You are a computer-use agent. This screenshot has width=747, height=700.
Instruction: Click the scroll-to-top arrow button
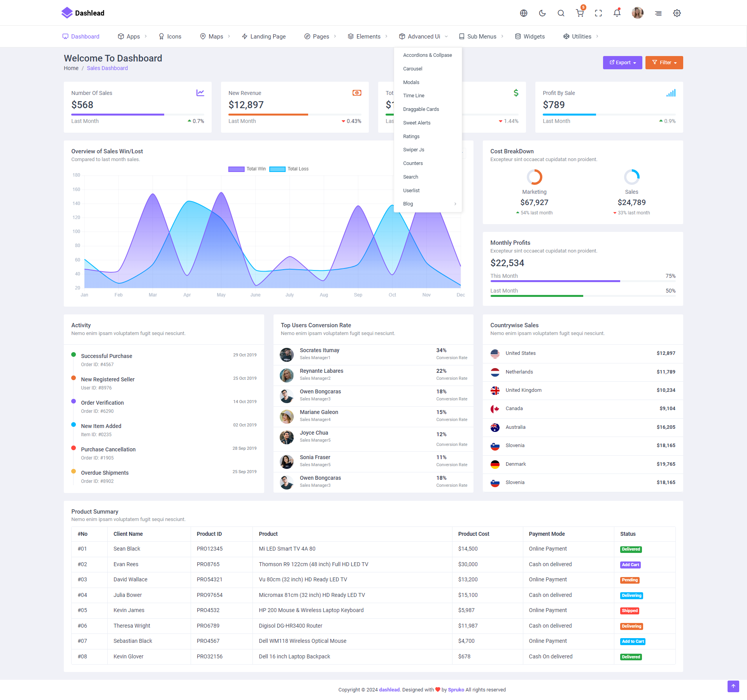pyautogui.click(x=733, y=686)
